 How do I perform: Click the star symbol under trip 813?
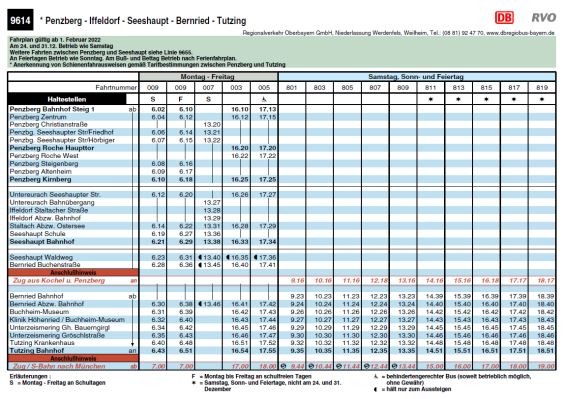click(x=458, y=99)
